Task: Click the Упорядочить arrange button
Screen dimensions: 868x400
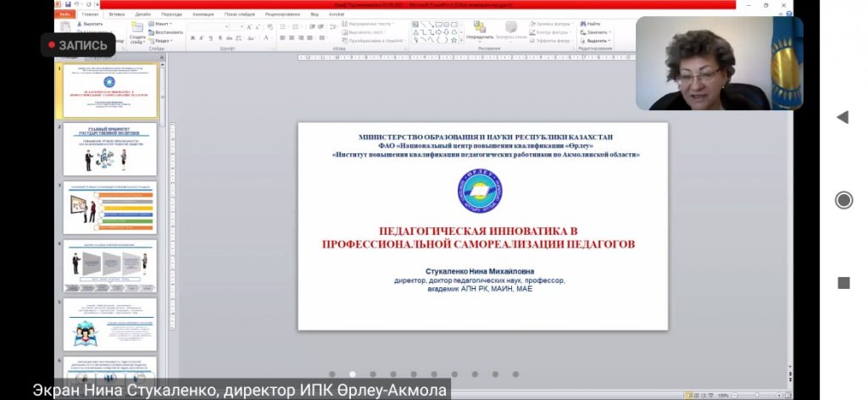Action: point(480,31)
